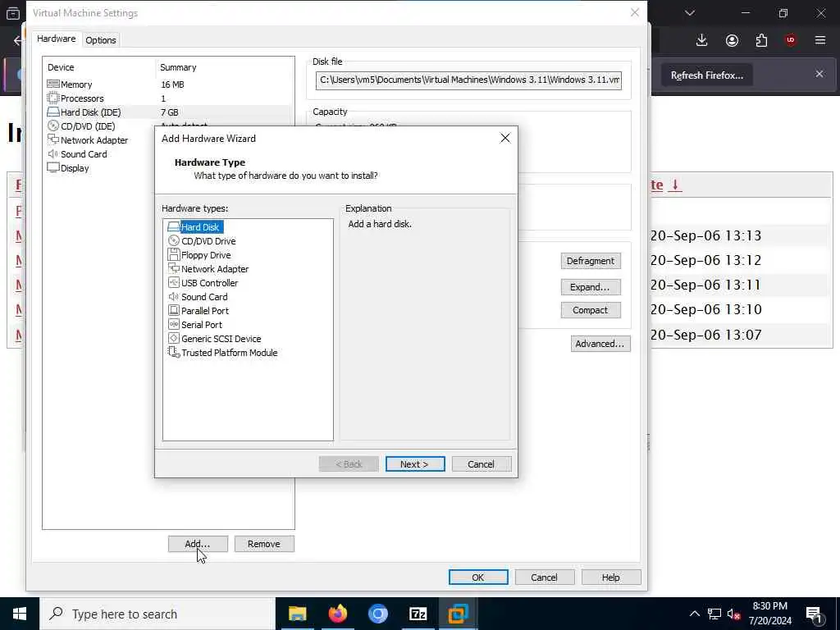The image size is (840, 630).
Task: Click the 7 GB hard disk summary
Action: point(169,112)
